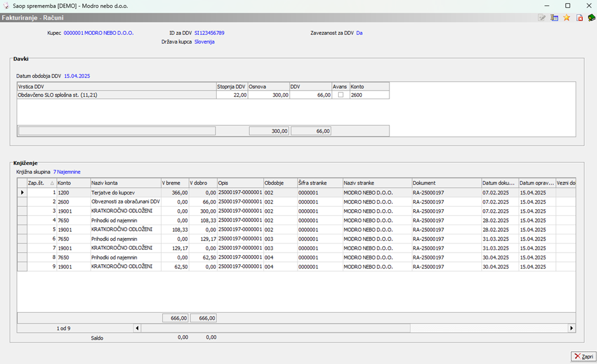Image resolution: width=597 pixels, height=364 pixels.
Task: Click the horizontal scrollbar right arrow
Action: 572,329
